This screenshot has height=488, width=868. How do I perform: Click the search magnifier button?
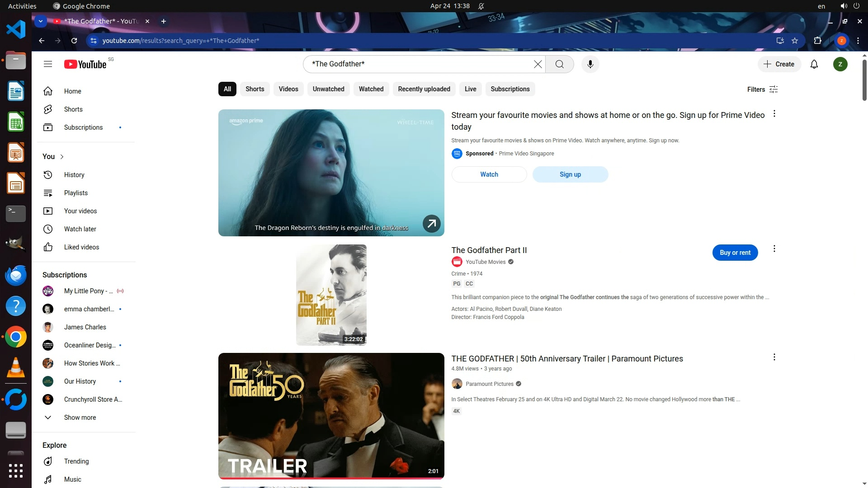pyautogui.click(x=560, y=64)
